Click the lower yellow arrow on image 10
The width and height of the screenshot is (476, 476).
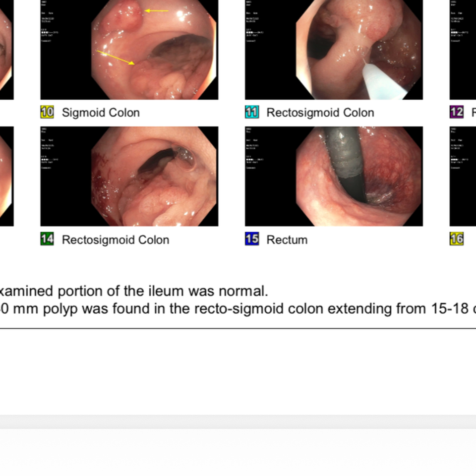116,58
